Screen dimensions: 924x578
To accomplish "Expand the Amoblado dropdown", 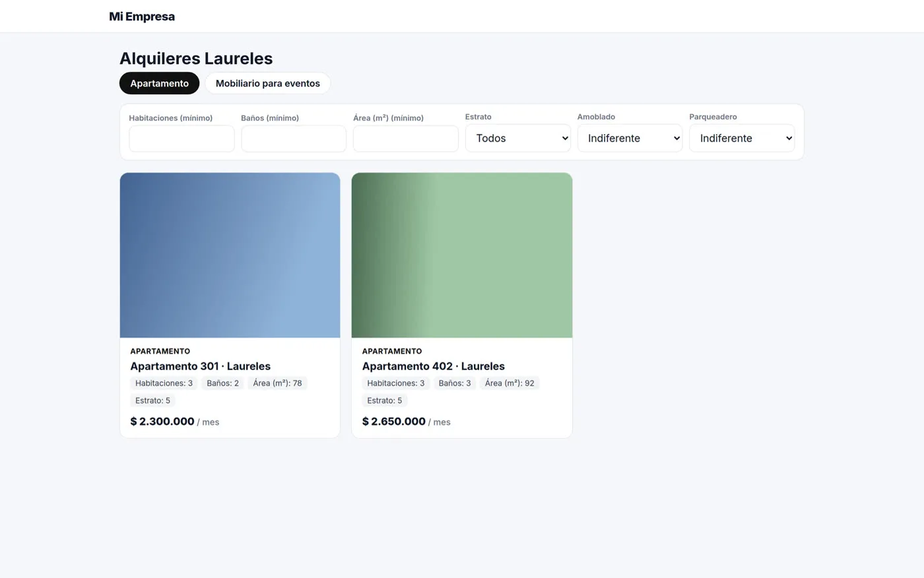I will coord(630,138).
